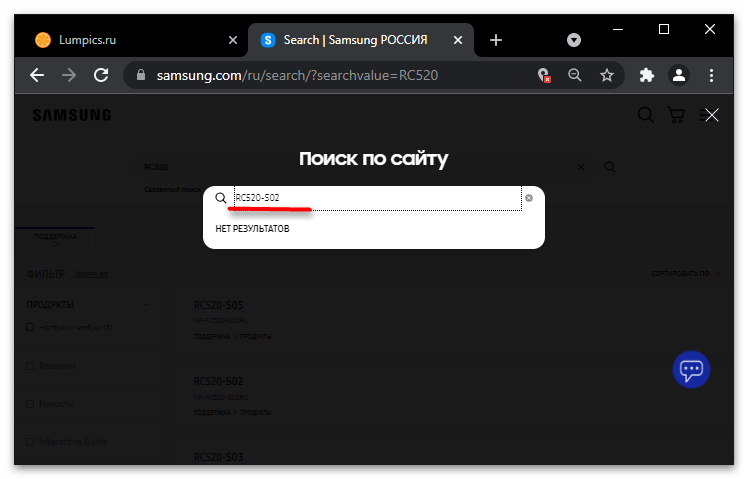The width and height of the screenshot is (748, 479).
Task: Check the Interactive Guide filter
Action: (x=30, y=442)
